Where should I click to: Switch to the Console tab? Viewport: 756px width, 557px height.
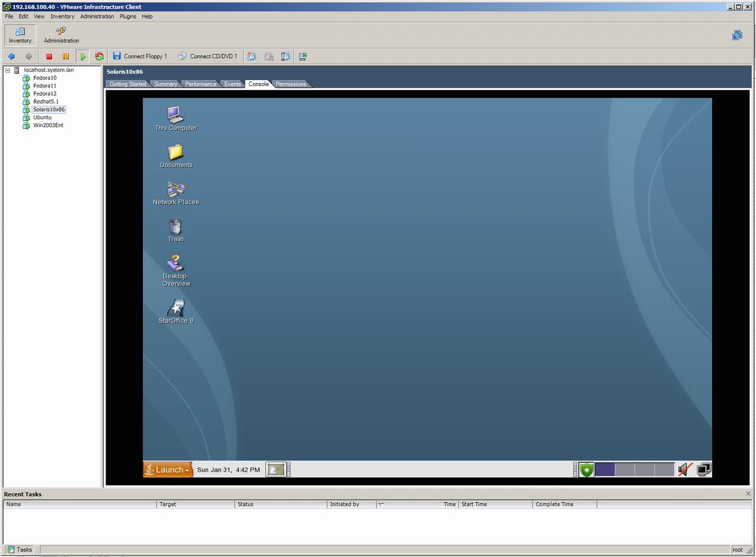click(259, 84)
